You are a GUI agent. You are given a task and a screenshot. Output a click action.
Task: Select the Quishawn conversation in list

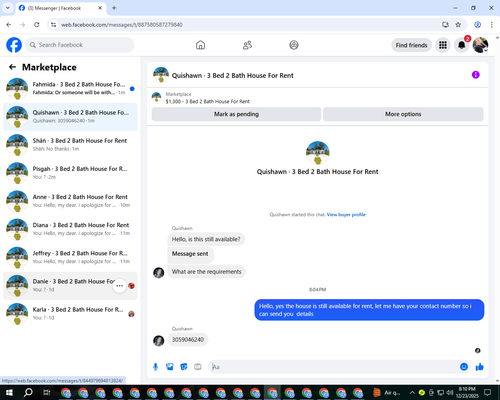[70, 117]
